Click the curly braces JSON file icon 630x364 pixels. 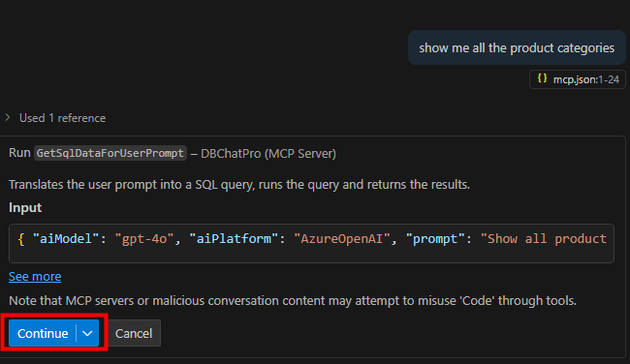pyautogui.click(x=542, y=78)
